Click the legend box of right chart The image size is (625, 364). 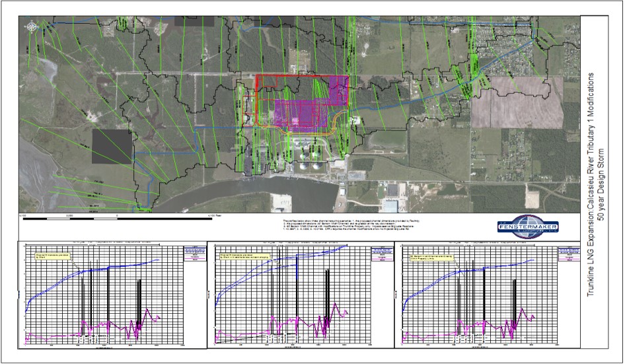point(568,254)
